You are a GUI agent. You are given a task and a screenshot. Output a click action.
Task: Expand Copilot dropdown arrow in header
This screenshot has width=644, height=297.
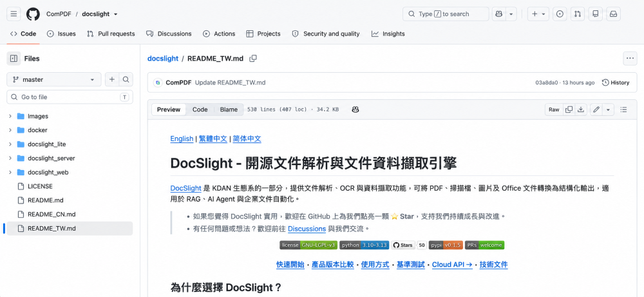(511, 14)
